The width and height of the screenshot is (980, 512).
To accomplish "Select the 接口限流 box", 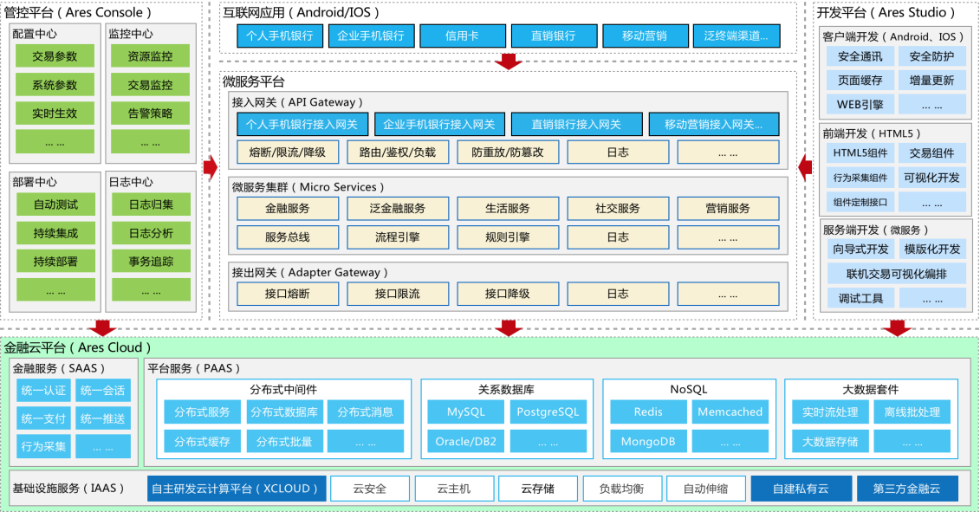I will coord(398,294).
